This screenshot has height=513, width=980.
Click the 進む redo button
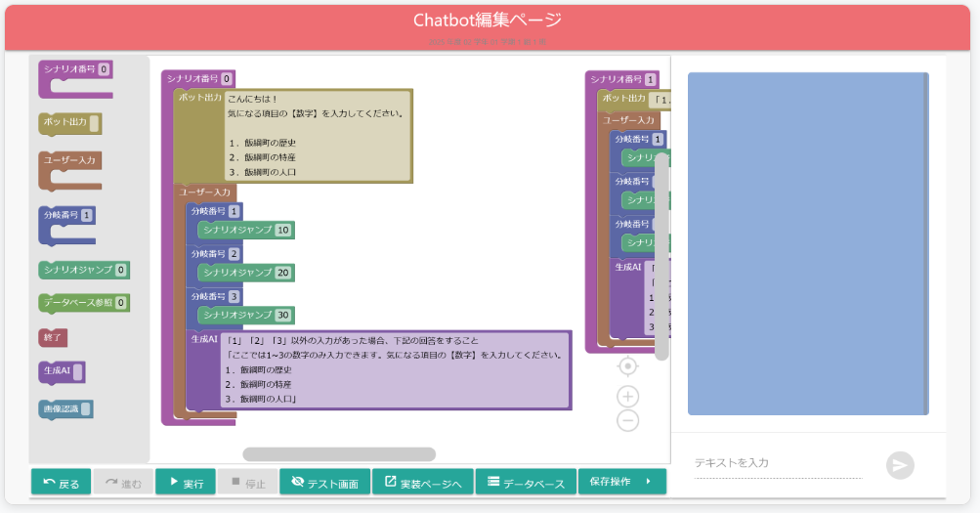tap(123, 483)
